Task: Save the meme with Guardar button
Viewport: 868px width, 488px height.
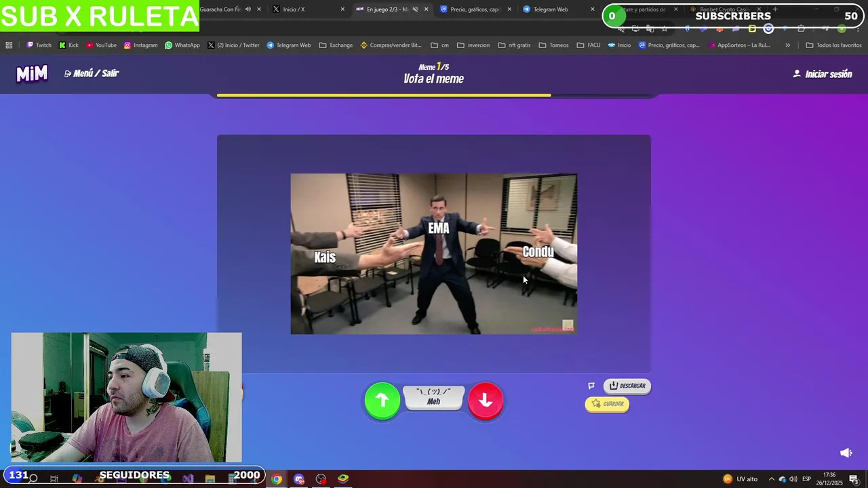Action: point(607,404)
